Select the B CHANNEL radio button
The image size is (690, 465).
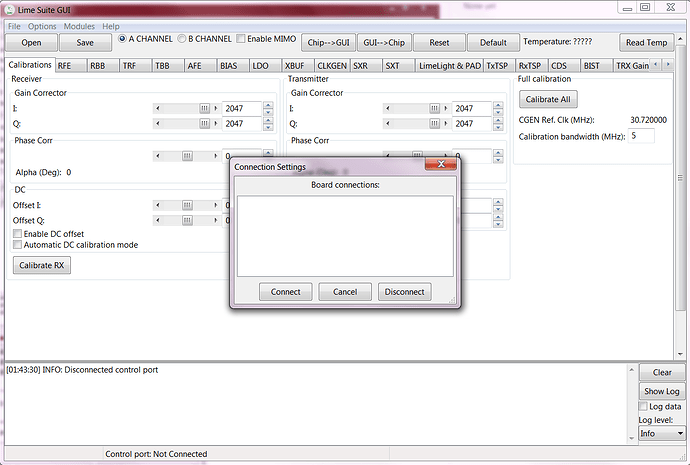[182, 39]
